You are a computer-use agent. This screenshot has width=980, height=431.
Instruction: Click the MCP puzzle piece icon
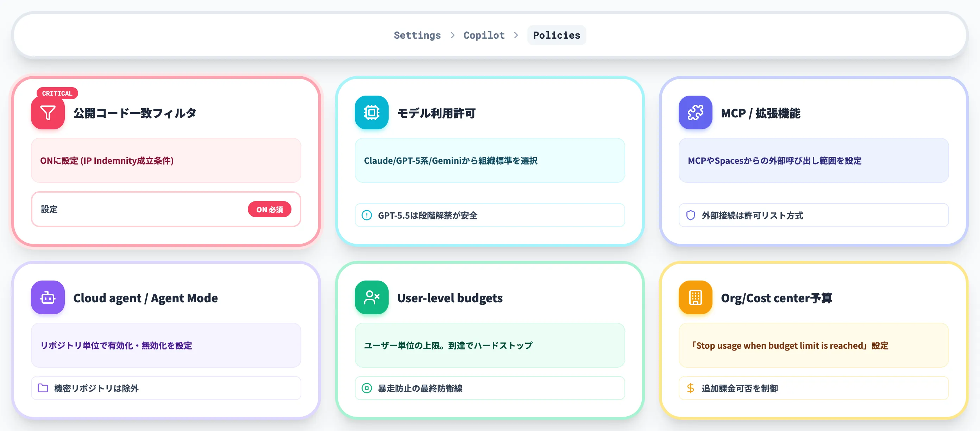pos(695,113)
